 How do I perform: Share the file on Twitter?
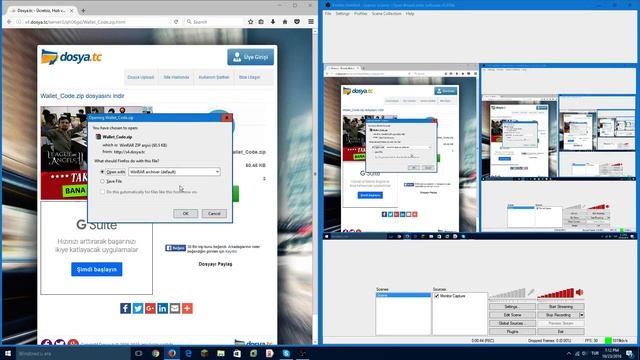pos(138,308)
